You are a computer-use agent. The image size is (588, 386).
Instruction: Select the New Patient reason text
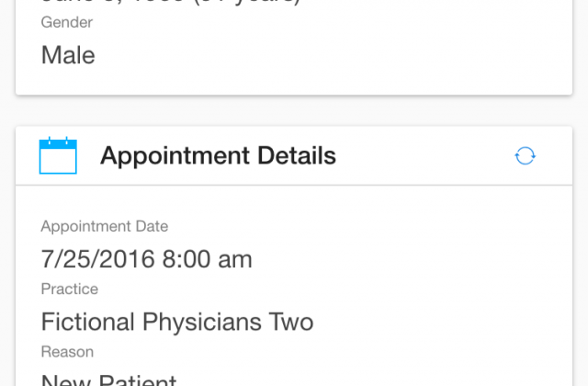coord(108,380)
